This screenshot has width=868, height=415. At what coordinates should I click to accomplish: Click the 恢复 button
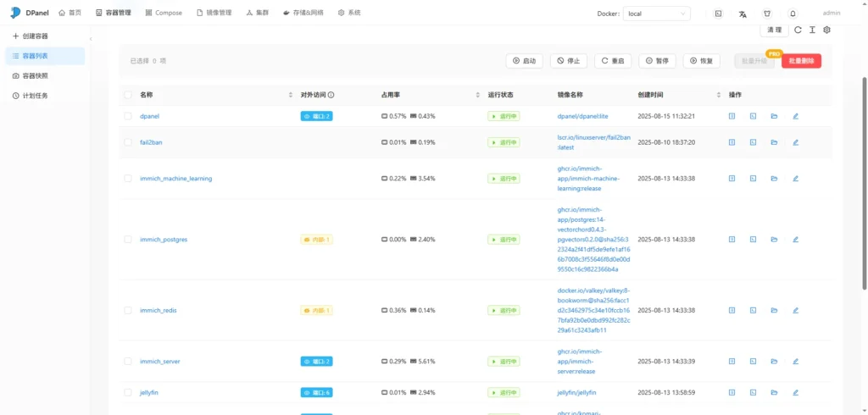coord(701,61)
